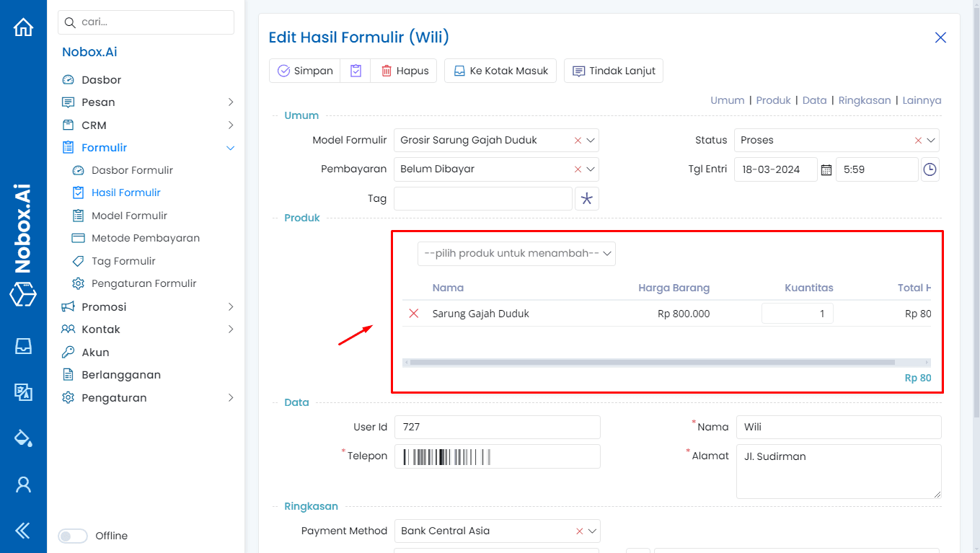This screenshot has width=980, height=553.
Task: Click the clipboard icon beside Simpan button
Action: pyautogui.click(x=355, y=70)
